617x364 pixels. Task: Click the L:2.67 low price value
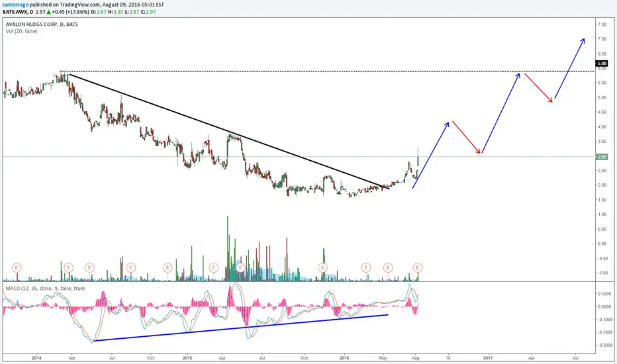coord(132,12)
